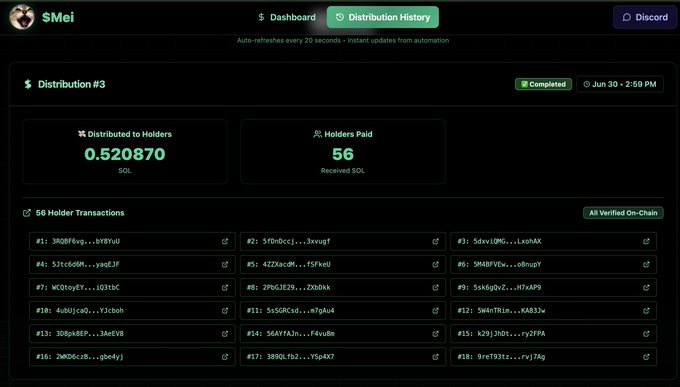
Task: Select transaction hash 5sSGRCsd...m7gAu4
Action: (300, 311)
